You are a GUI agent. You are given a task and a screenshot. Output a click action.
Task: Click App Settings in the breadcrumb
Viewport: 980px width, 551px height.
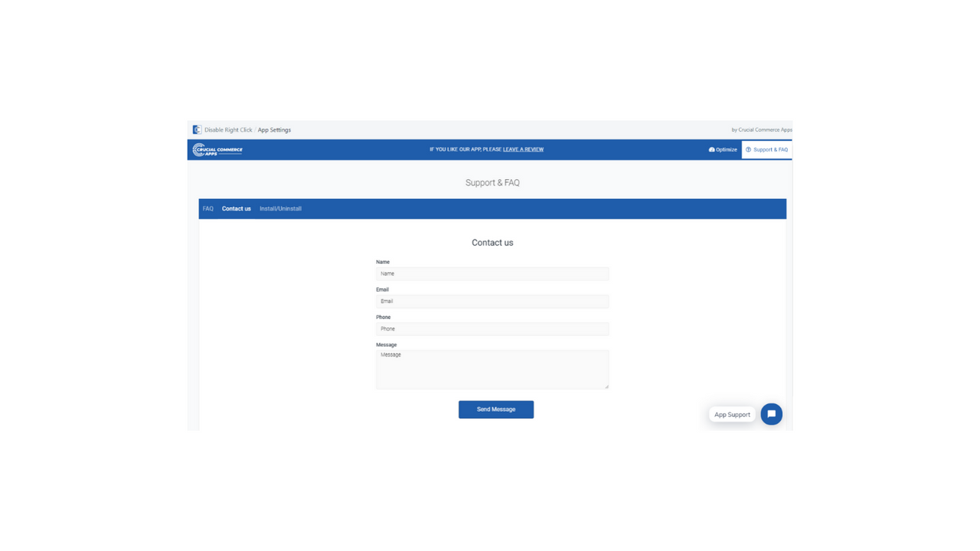[274, 129]
